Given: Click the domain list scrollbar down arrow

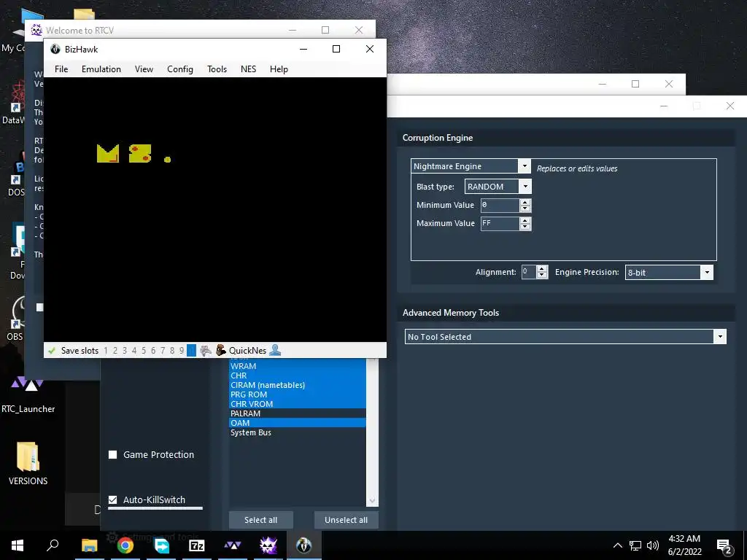Looking at the screenshot, I should 372,500.
